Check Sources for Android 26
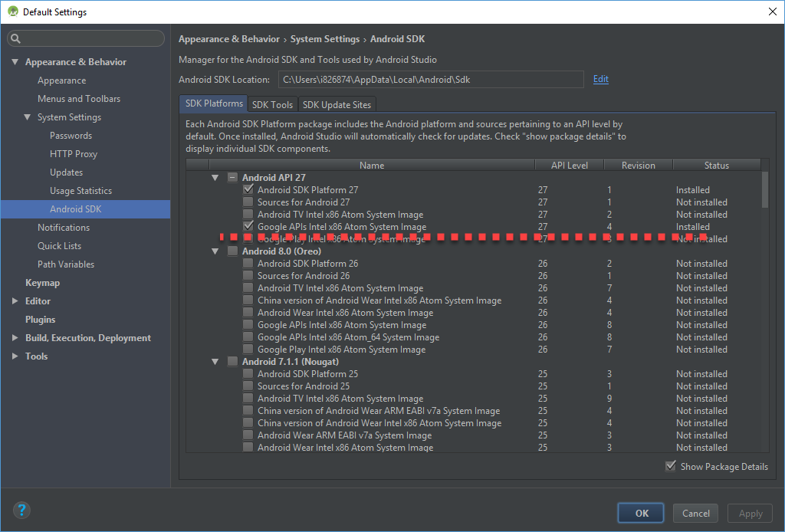The width and height of the screenshot is (785, 532). pyautogui.click(x=248, y=275)
